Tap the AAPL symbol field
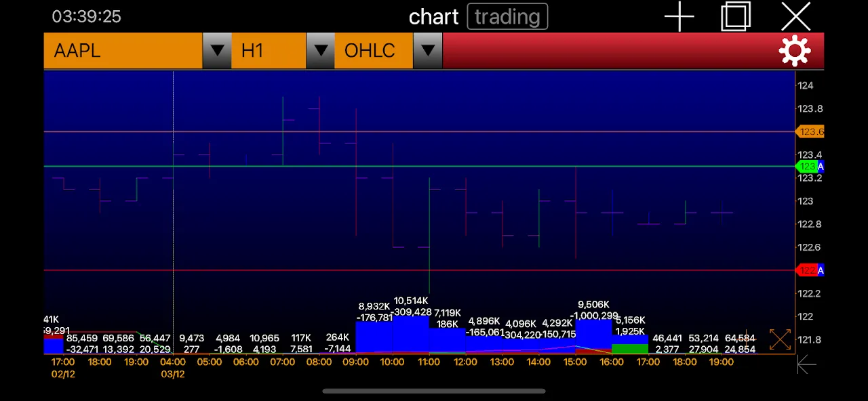 123,51
